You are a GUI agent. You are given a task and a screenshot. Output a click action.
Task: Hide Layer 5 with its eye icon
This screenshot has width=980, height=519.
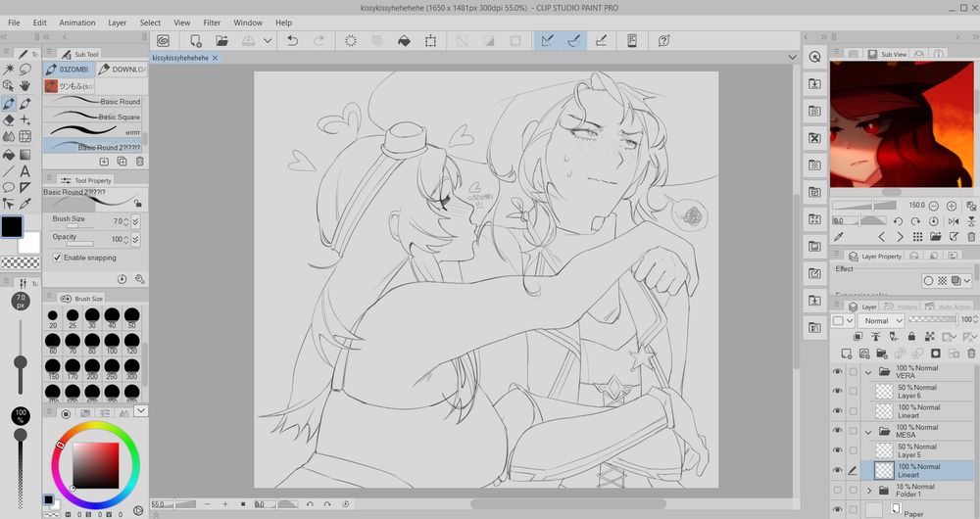pyautogui.click(x=838, y=449)
